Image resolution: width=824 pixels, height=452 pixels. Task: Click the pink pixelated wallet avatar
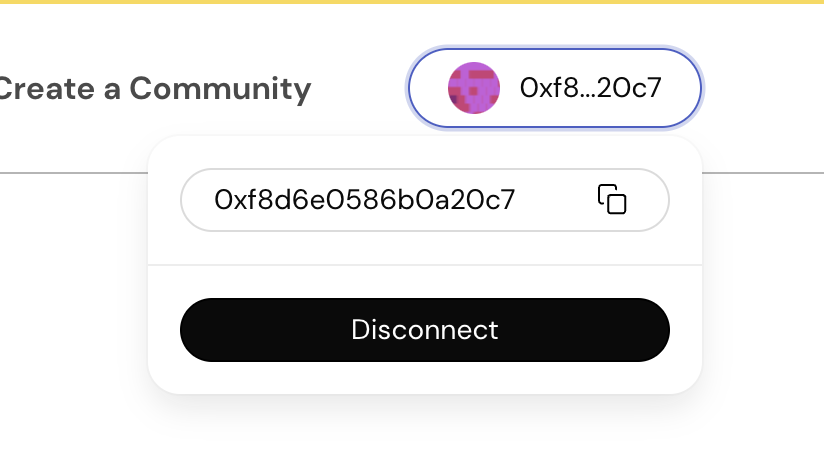(473, 88)
